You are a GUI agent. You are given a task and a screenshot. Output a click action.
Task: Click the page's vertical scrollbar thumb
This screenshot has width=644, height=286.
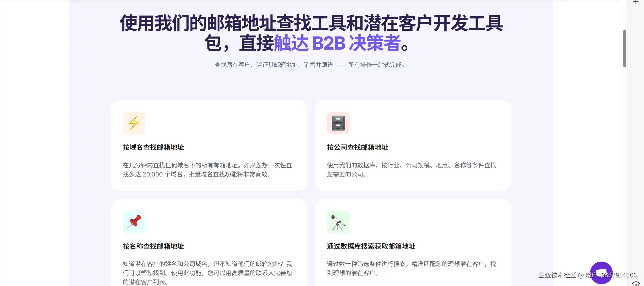(x=625, y=49)
